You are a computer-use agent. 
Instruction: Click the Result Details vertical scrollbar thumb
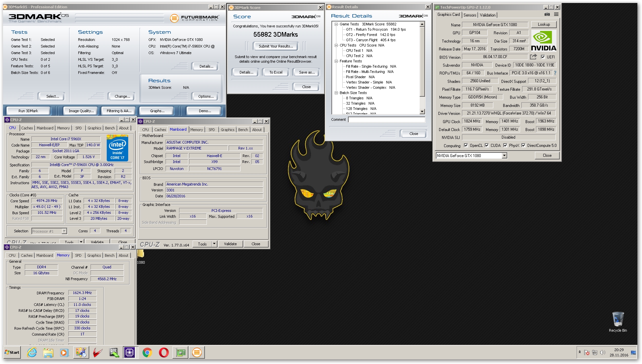click(x=422, y=62)
